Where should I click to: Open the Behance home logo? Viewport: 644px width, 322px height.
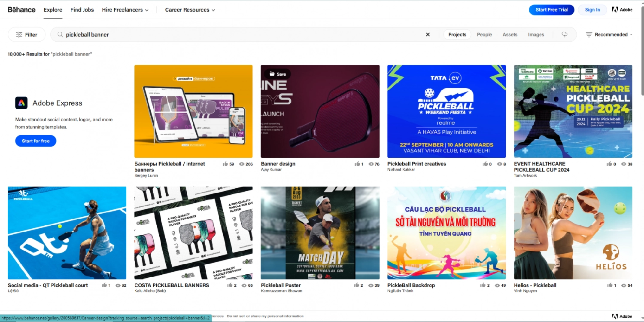pos(21,9)
